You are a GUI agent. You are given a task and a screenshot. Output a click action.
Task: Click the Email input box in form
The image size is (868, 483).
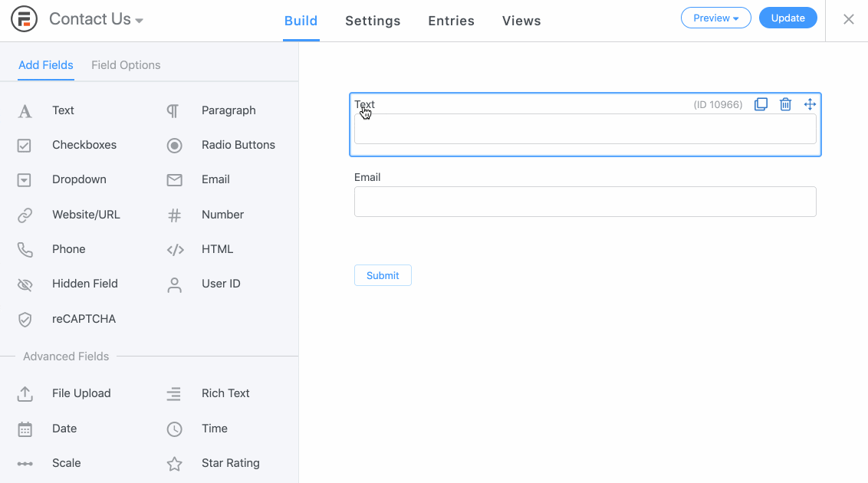585,202
